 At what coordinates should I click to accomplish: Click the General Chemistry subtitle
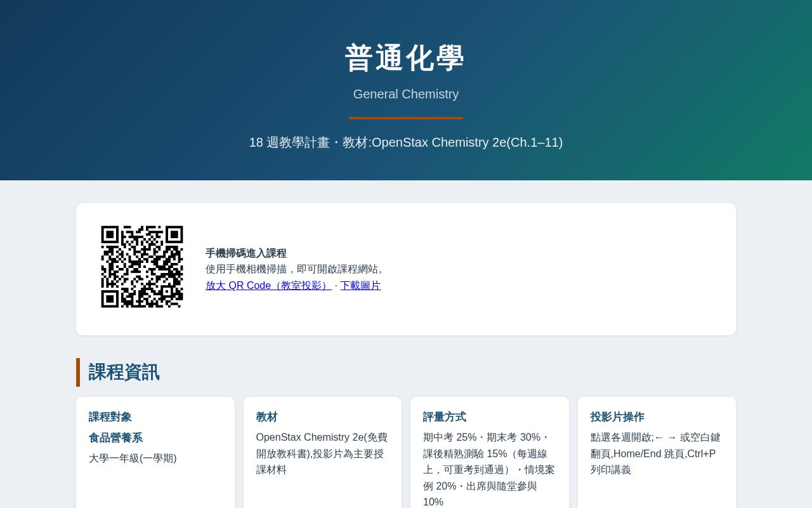click(406, 94)
